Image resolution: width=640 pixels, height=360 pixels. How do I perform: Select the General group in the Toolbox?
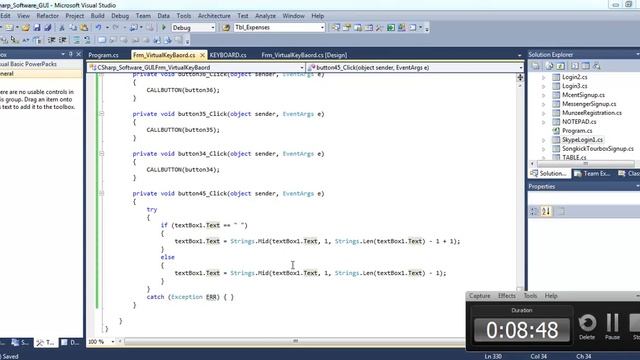click(x=41, y=74)
